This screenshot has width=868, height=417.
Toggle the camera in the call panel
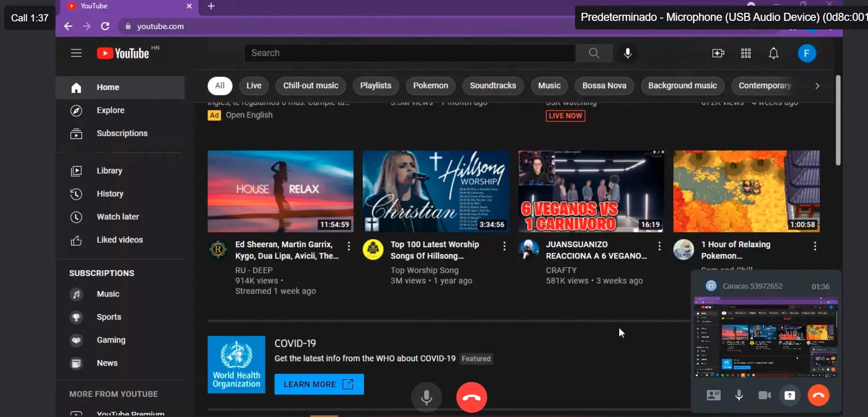coord(764,395)
